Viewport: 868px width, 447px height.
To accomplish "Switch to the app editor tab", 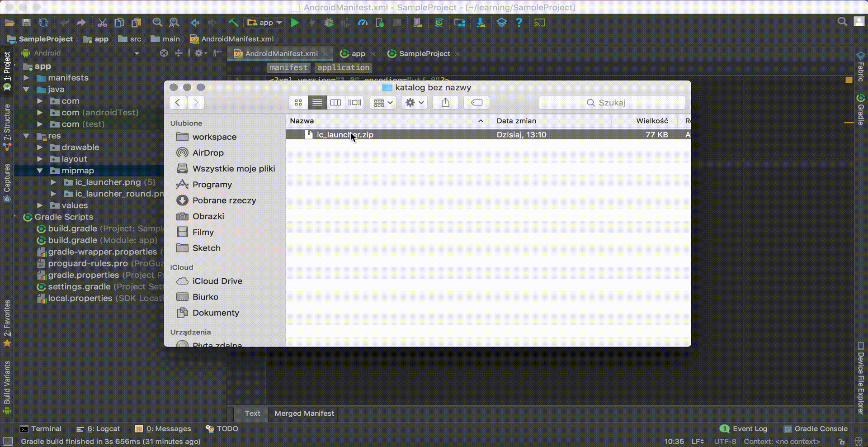I will pyautogui.click(x=358, y=53).
